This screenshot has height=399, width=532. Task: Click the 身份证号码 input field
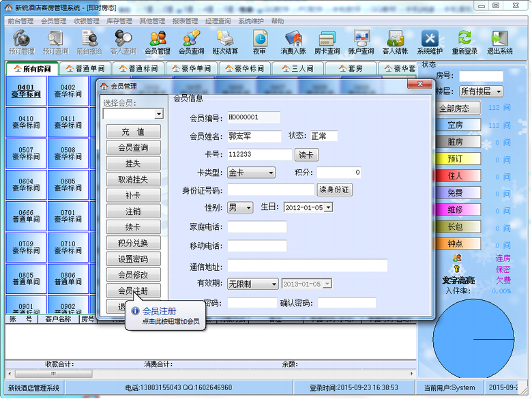point(271,190)
